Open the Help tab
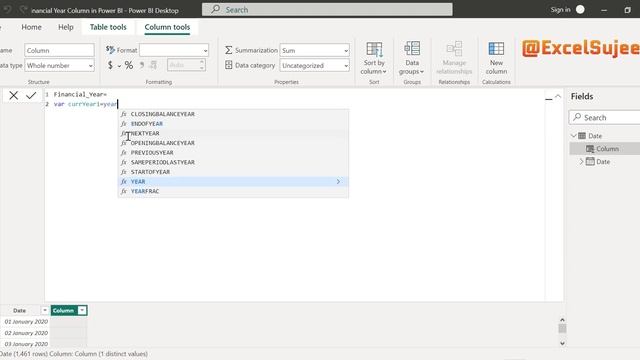Viewport: 640px width, 360px height. (x=66, y=27)
